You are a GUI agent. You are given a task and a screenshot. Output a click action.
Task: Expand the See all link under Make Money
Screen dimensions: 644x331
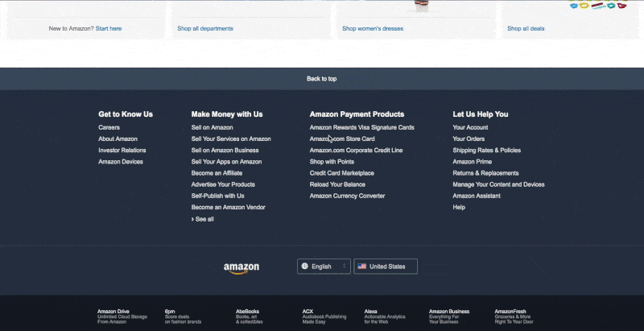pos(203,219)
